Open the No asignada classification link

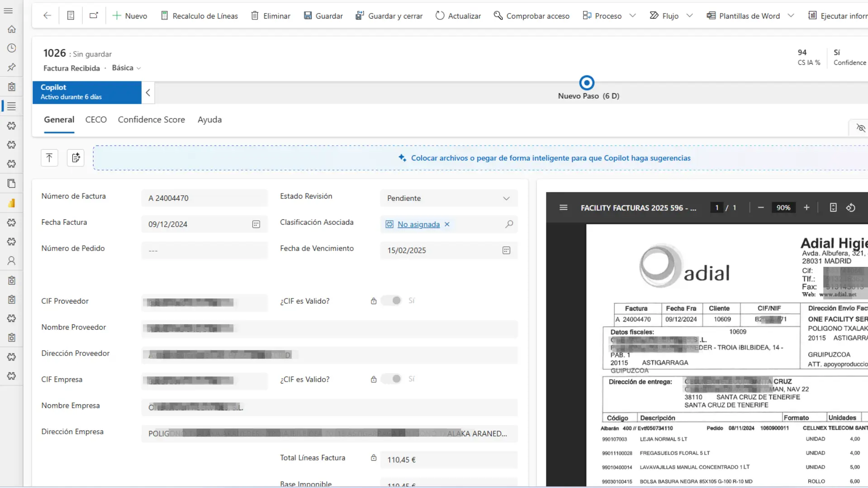click(x=418, y=224)
